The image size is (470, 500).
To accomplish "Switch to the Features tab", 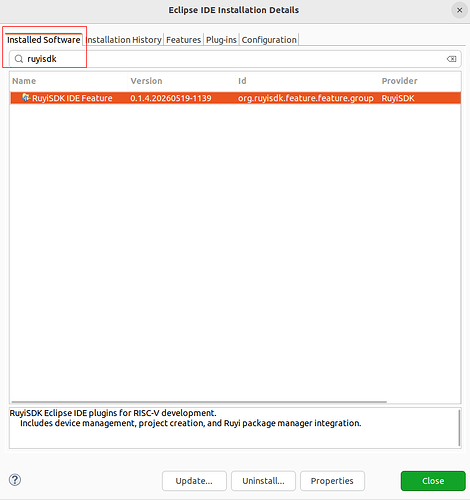I will (x=184, y=40).
